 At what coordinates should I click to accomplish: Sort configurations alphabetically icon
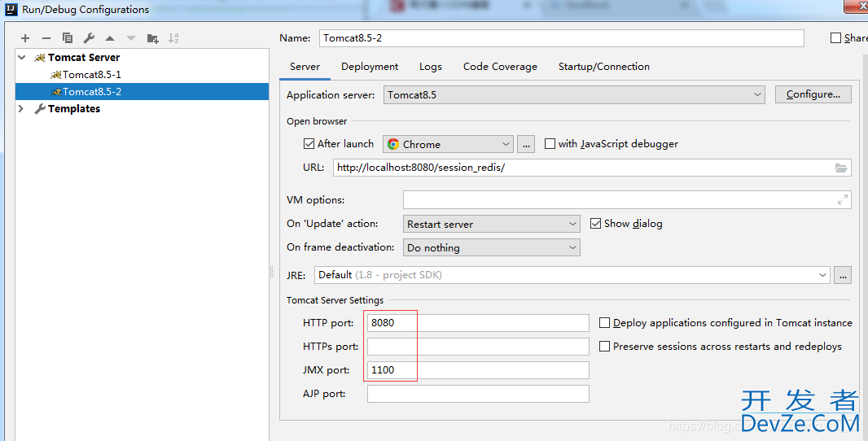(173, 38)
